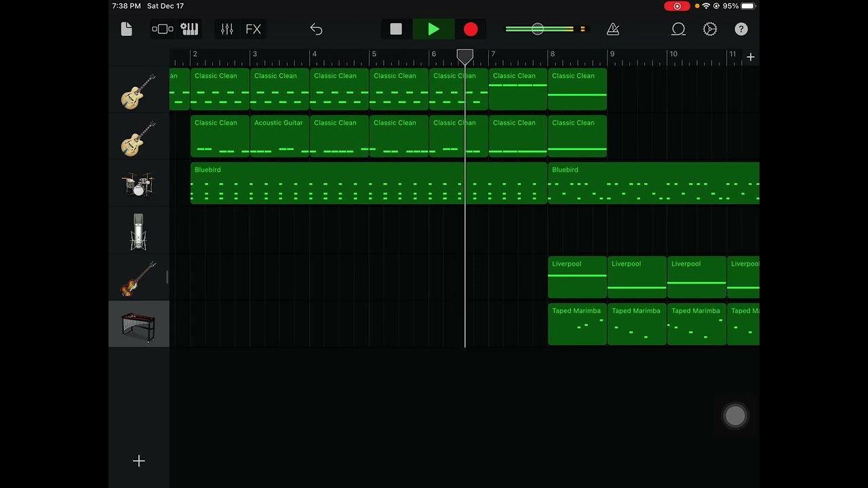The image size is (868, 488).
Task: Open the instrument keyboard view
Action: (189, 29)
